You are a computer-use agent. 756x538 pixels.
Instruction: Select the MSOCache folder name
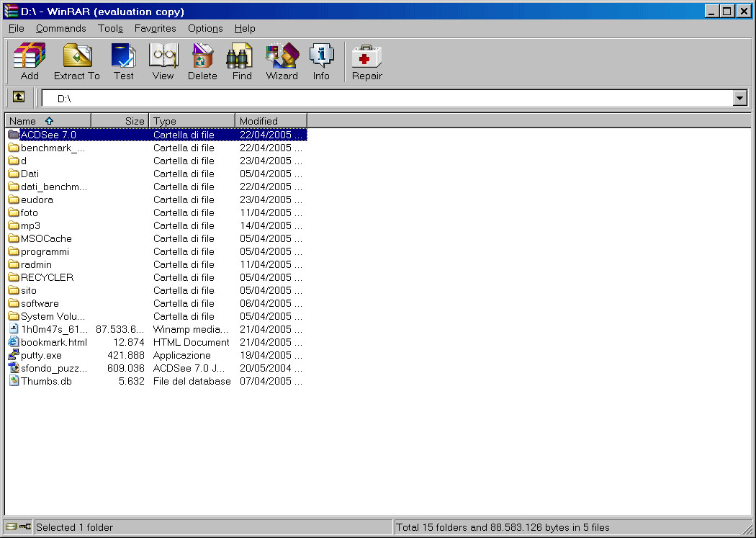46,238
